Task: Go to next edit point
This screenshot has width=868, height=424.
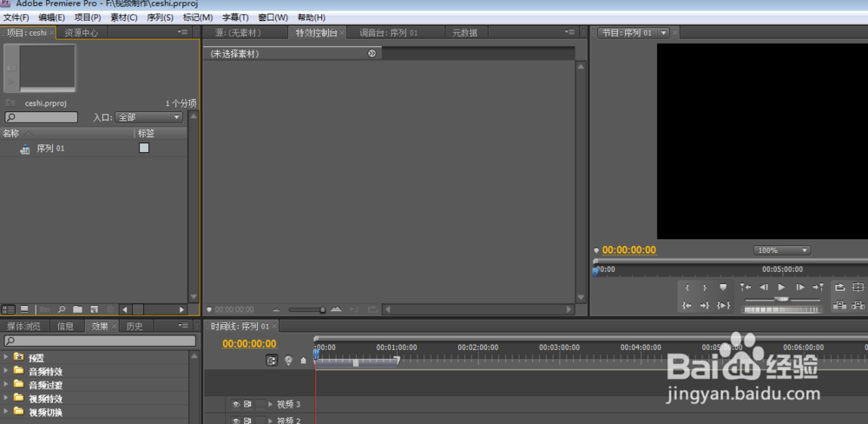Action: tap(818, 287)
